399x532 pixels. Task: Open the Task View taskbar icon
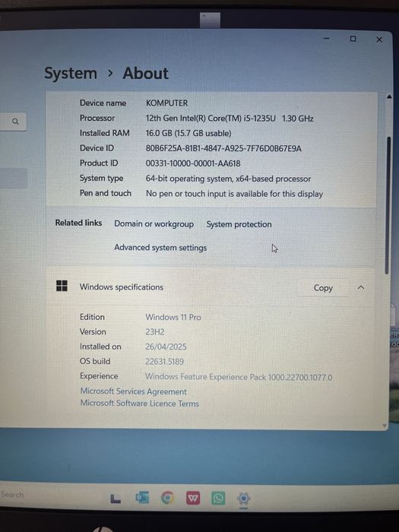pyautogui.click(x=116, y=498)
